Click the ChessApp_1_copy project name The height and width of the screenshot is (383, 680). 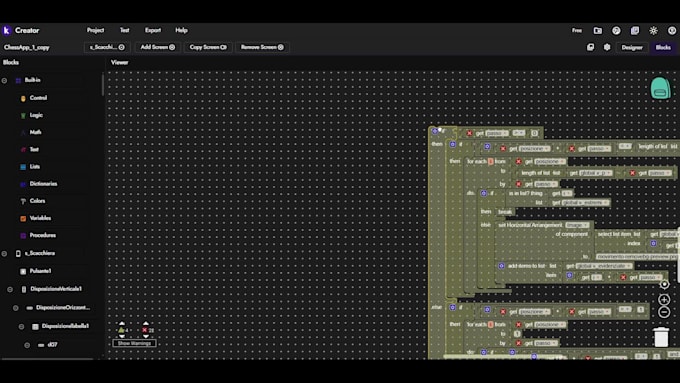click(x=27, y=47)
